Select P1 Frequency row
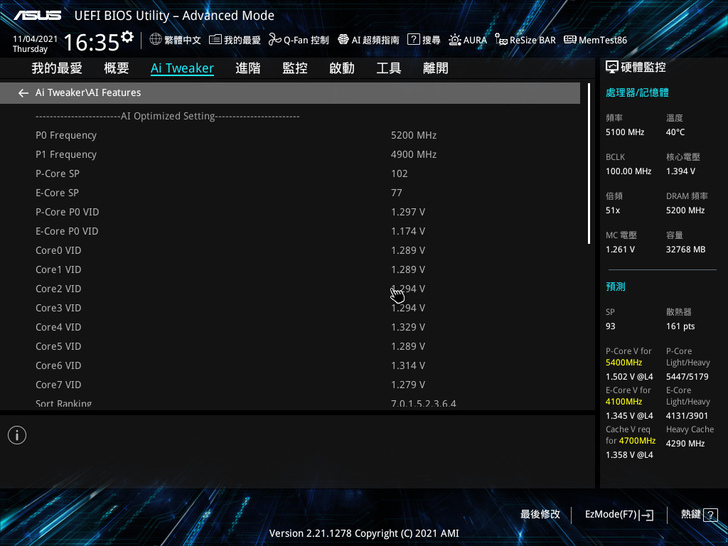The image size is (728, 546). 290,155
